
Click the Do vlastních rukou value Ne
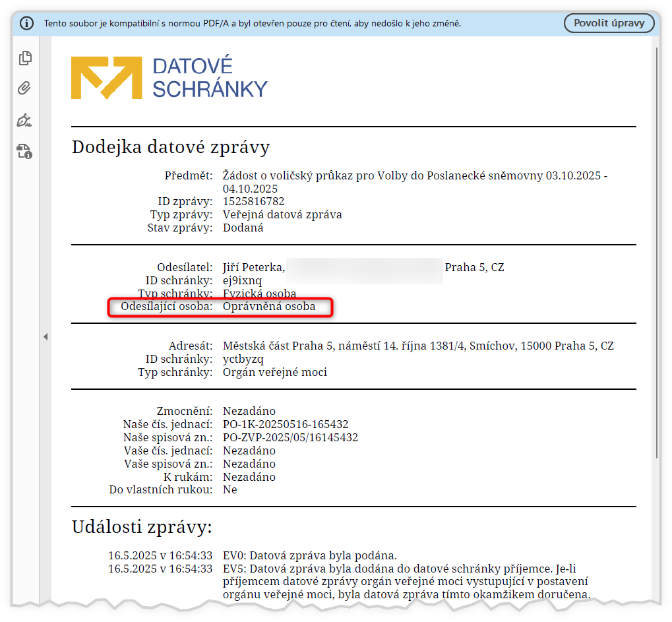pyautogui.click(x=229, y=490)
